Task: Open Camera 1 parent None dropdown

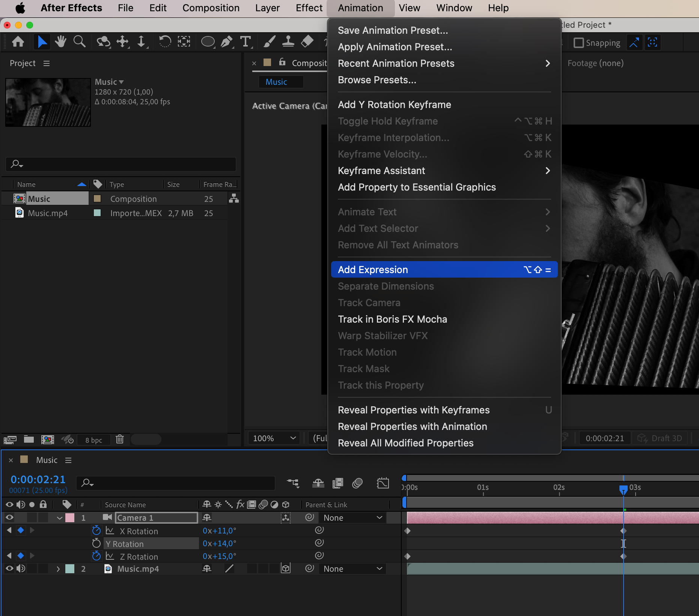Action: [x=353, y=518]
